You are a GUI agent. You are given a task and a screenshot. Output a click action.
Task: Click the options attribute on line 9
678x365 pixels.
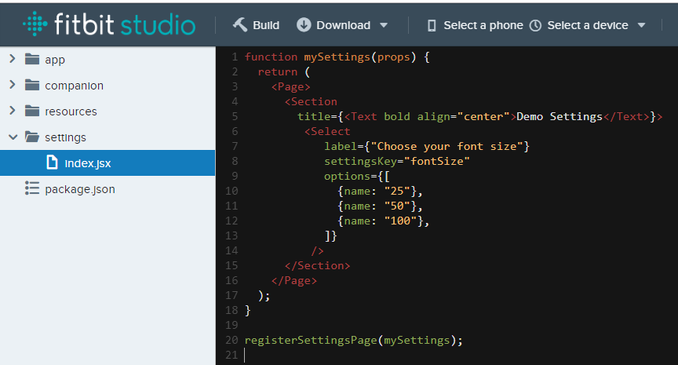coord(347,176)
